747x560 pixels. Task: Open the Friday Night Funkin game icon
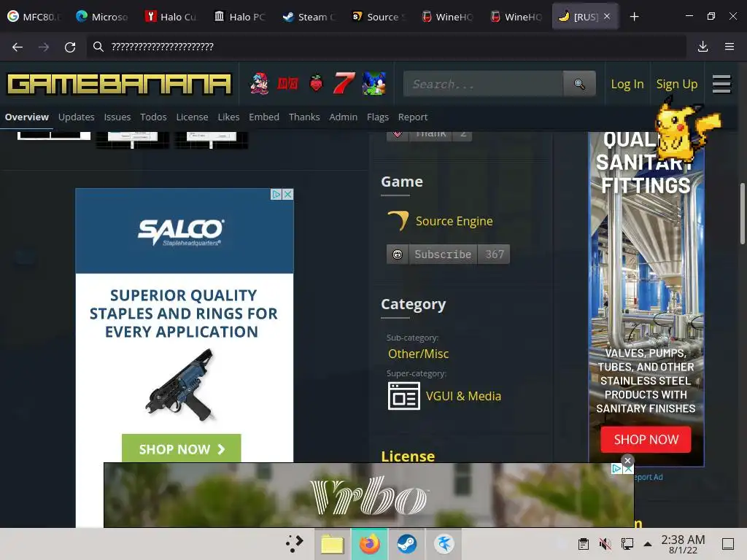coord(260,84)
